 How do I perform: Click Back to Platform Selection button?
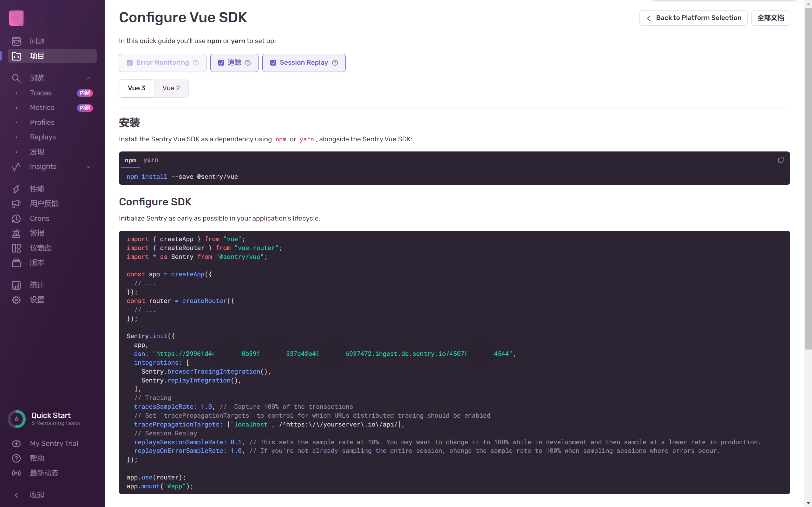point(693,18)
